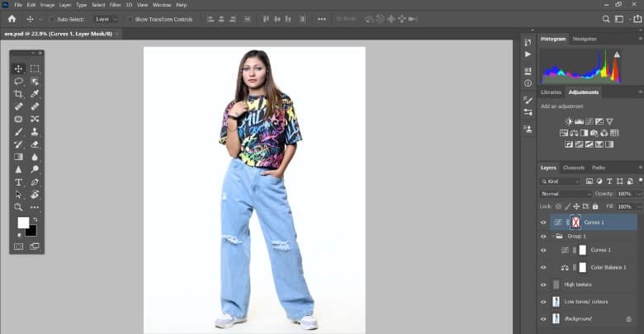Select the Horizontal Type tool
This screenshot has height=334, width=644.
[x=18, y=182]
